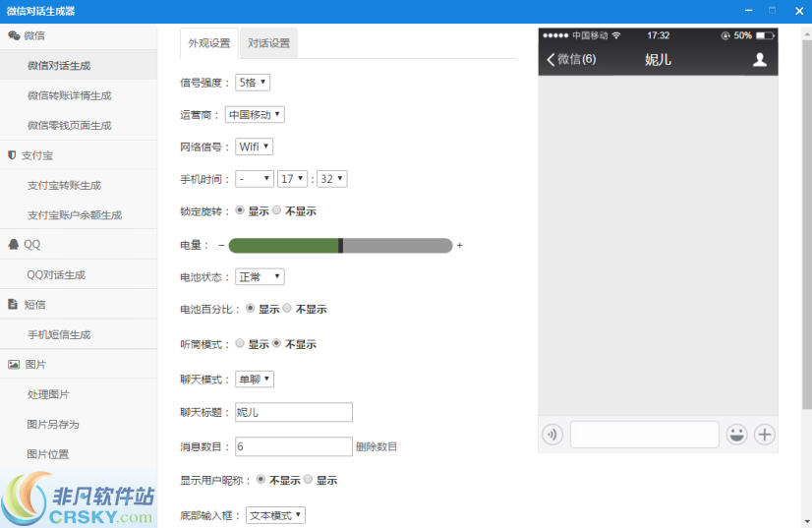Open QQ对话生成 in sidebar

click(79, 274)
